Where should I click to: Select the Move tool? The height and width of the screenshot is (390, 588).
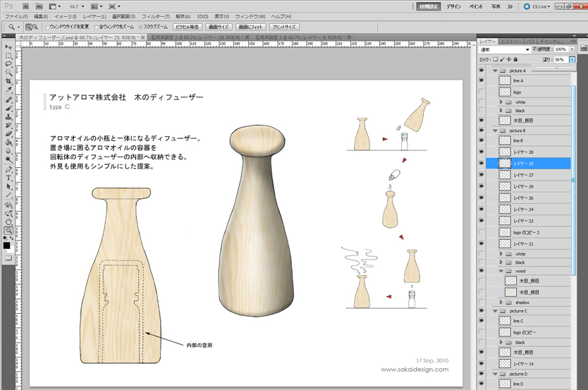(8, 46)
